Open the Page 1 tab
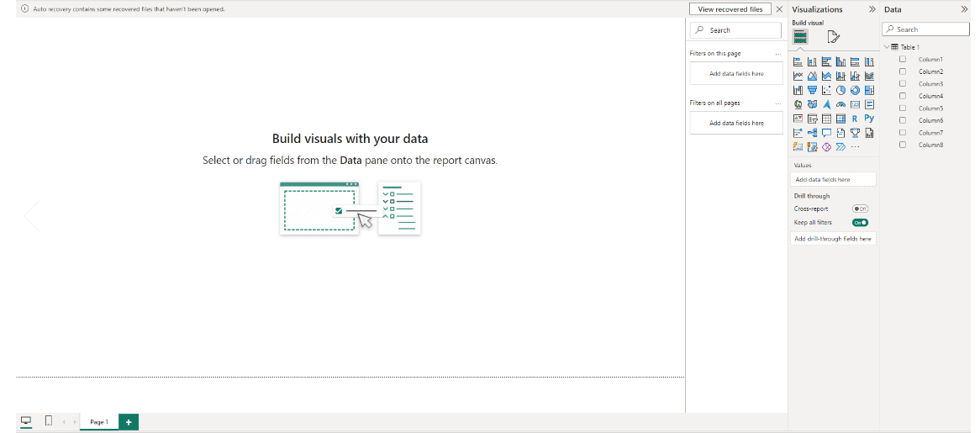980x433 pixels. coord(98,422)
